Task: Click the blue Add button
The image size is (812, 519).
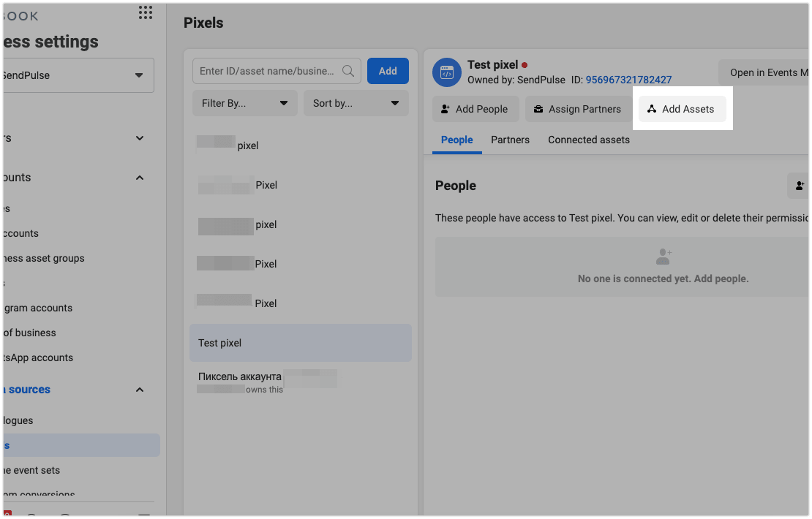Action: point(388,71)
